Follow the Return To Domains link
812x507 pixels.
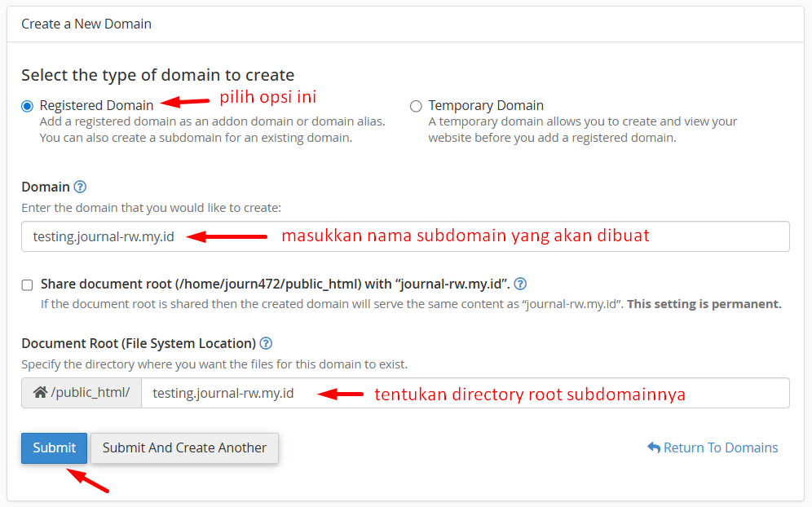click(x=720, y=447)
